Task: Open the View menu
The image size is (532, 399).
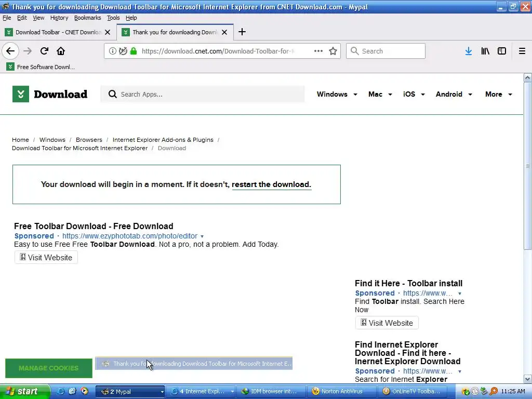Action: (38, 18)
